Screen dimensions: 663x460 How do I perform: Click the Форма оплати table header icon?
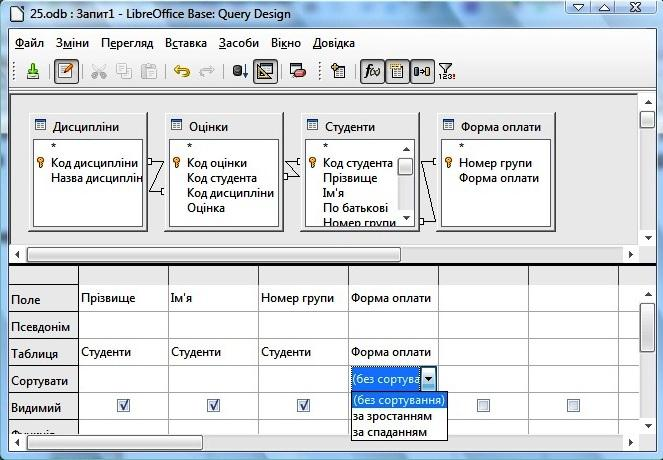point(448,125)
